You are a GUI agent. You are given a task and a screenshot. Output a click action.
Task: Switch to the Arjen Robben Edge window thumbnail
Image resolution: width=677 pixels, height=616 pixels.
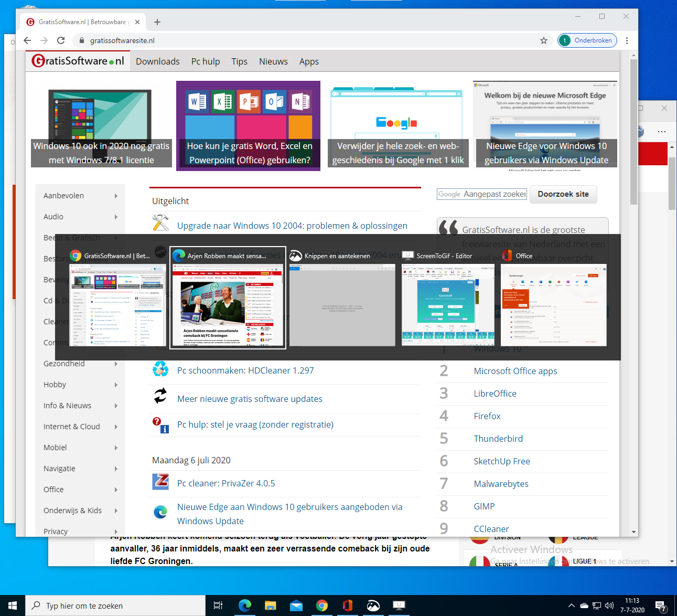228,304
